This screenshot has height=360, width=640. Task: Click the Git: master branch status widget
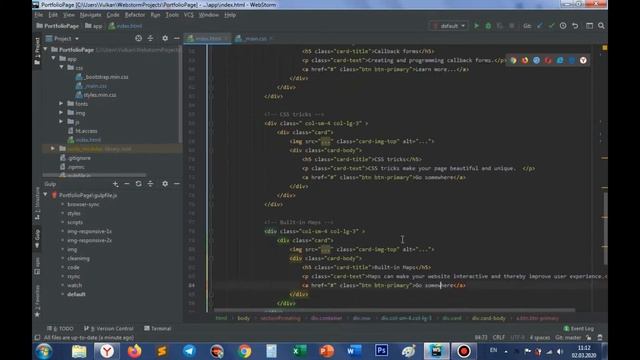pos(568,338)
